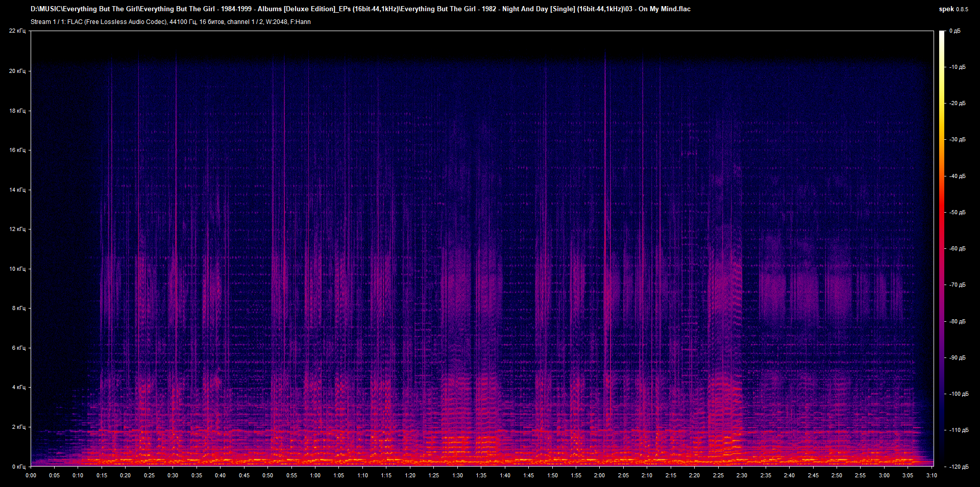Click the 12 кГц frequency label
Image resolution: width=980 pixels, height=487 pixels.
pos(17,229)
